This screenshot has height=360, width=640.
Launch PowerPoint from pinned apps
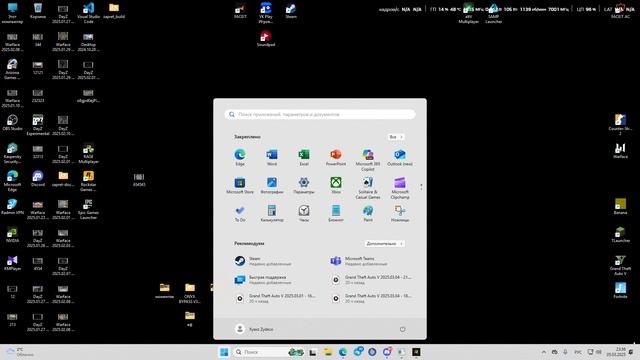click(x=336, y=157)
